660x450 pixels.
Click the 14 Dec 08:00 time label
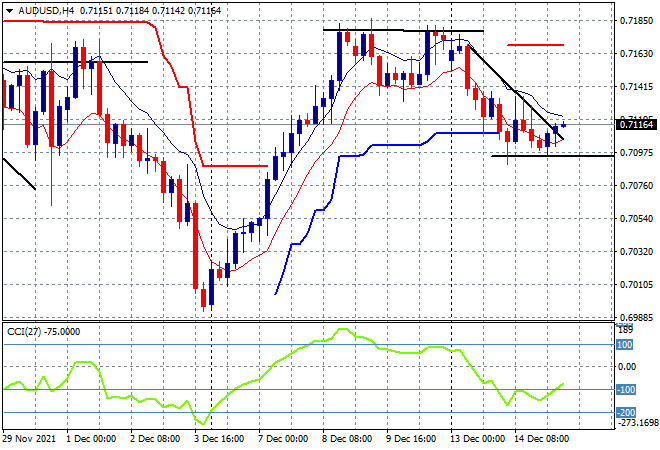pyautogui.click(x=541, y=439)
